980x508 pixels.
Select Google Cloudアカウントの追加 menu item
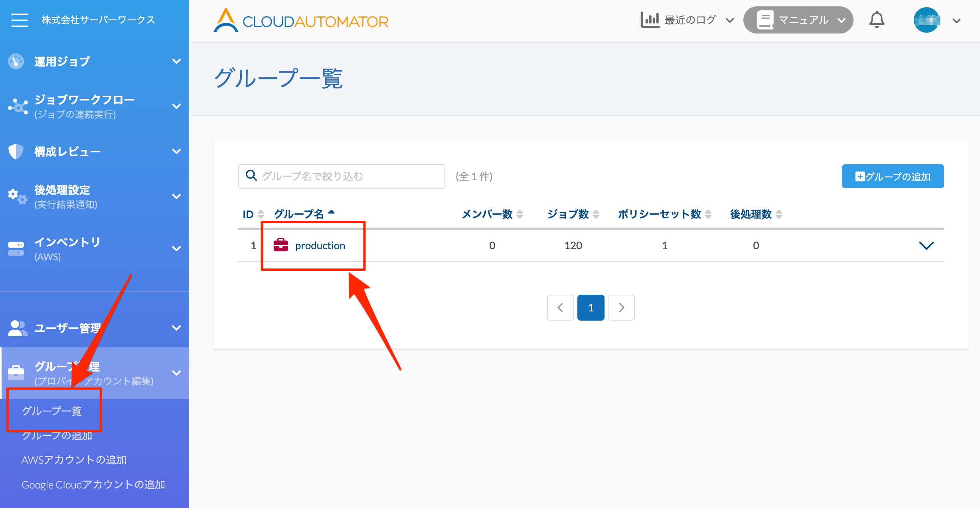(93, 484)
